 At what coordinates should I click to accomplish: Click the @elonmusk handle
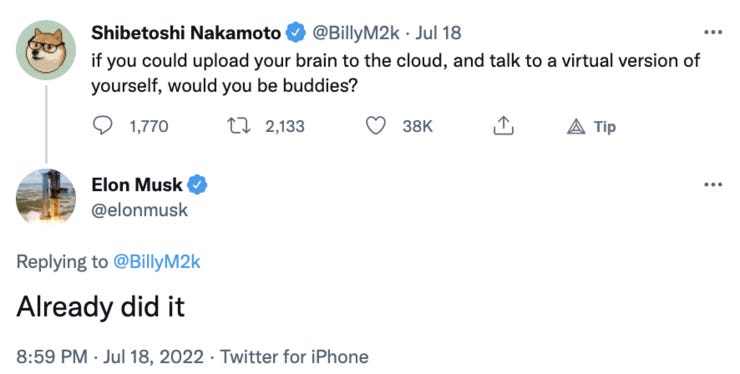(139, 210)
